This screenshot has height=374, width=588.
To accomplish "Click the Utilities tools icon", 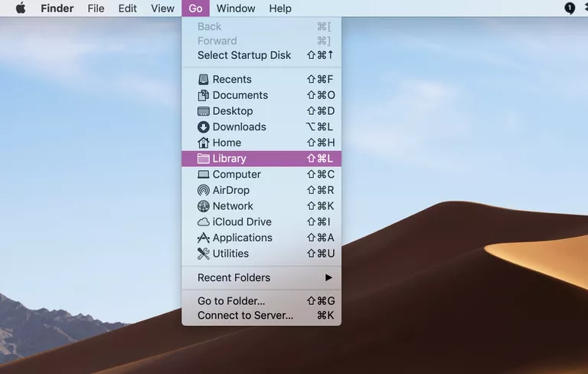I will pos(203,254).
